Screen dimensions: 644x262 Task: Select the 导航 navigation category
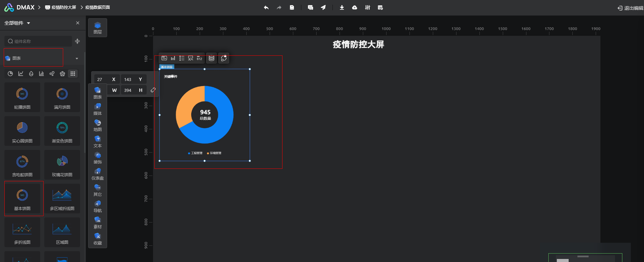(98, 207)
